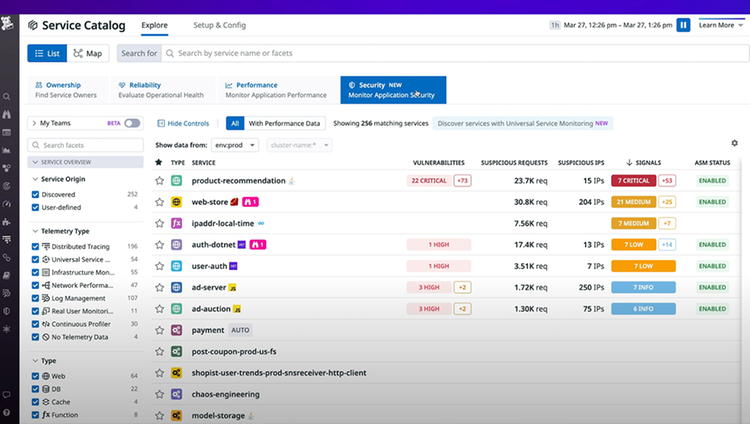Image resolution: width=750 pixels, height=424 pixels.
Task: Open the env:prod dropdown
Action: click(235, 145)
